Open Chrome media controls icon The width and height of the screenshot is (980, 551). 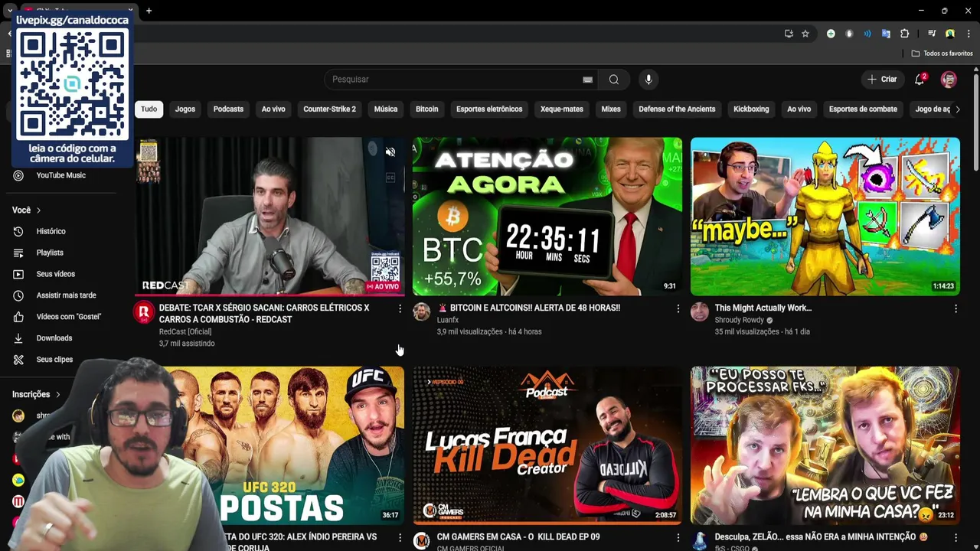tap(932, 34)
